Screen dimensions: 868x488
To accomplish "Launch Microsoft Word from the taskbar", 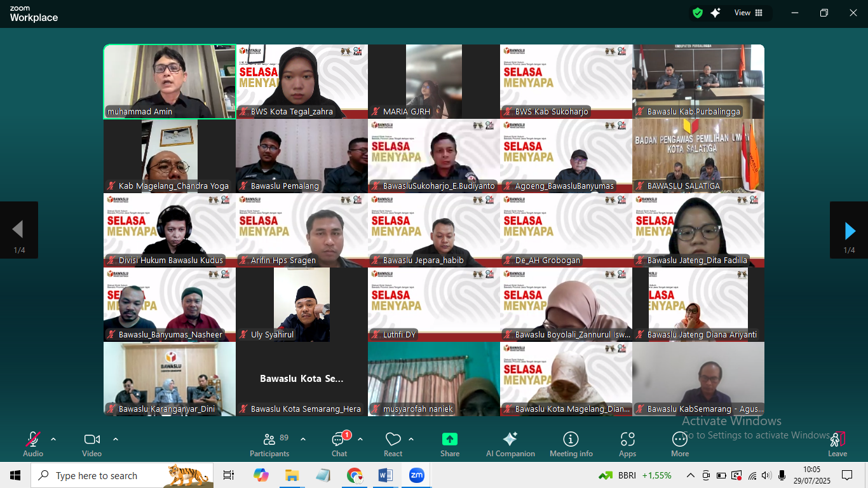I will pos(385,475).
